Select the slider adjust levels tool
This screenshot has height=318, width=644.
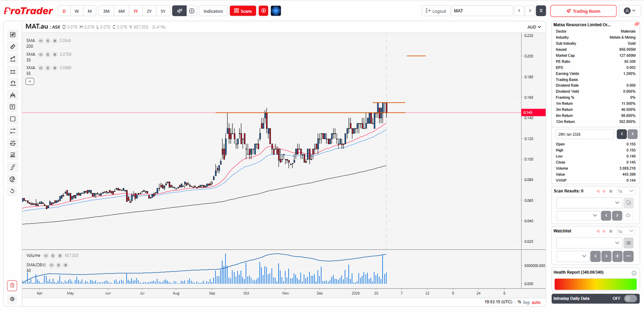pos(12,143)
